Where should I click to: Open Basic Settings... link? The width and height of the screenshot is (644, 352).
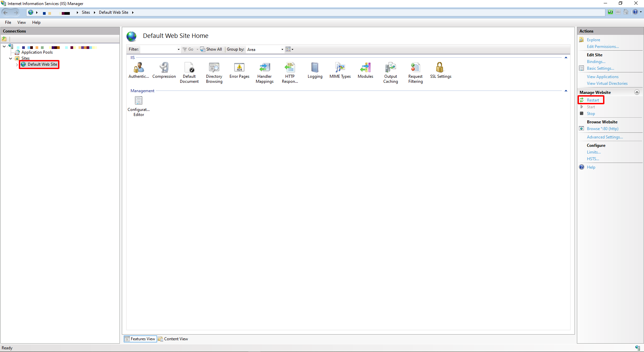tap(600, 68)
